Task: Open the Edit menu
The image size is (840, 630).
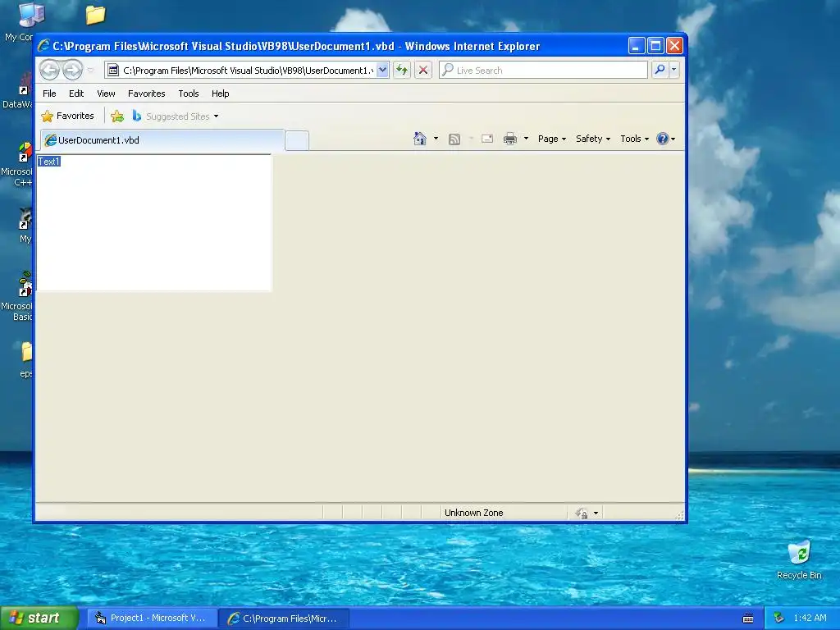Action: 76,94
